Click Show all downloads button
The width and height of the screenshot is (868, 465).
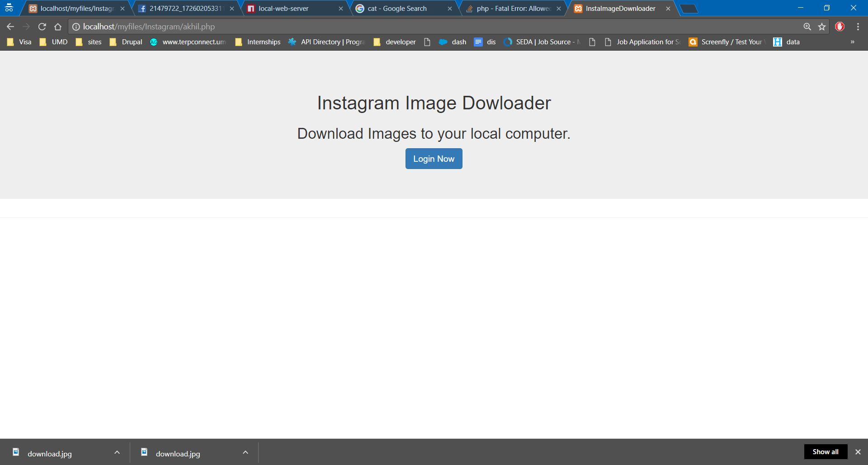(x=826, y=452)
